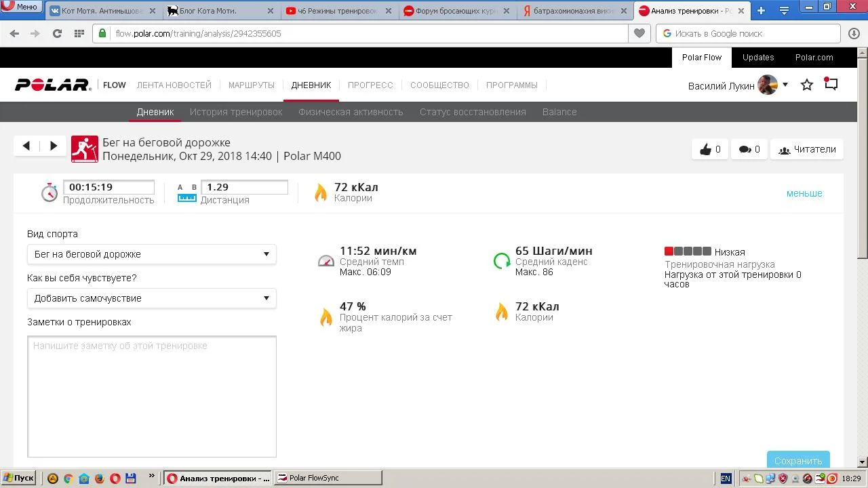The height and width of the screenshot is (488, 868).
Task: Bookmark page with heart icon in address bar
Action: pyautogui.click(x=639, y=33)
